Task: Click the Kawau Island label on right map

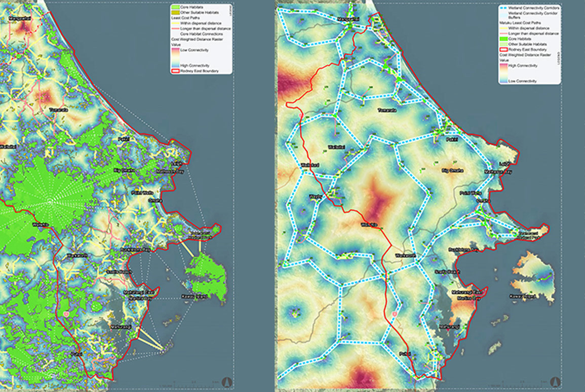Action: tap(524, 297)
